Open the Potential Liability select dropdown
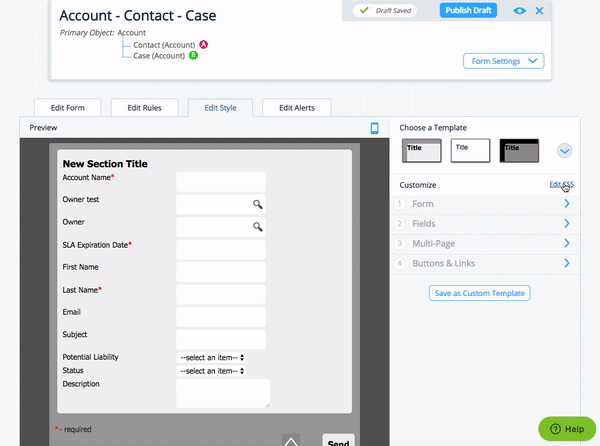600x446 pixels. tap(212, 357)
